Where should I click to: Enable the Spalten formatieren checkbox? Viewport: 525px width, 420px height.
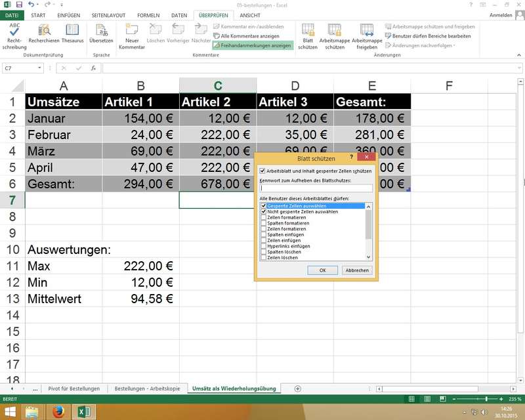[x=264, y=223]
